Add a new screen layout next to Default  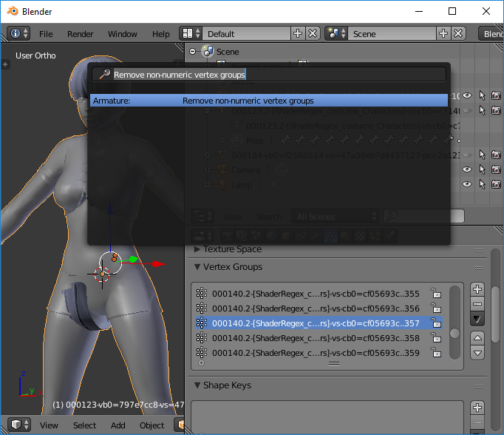(x=298, y=33)
